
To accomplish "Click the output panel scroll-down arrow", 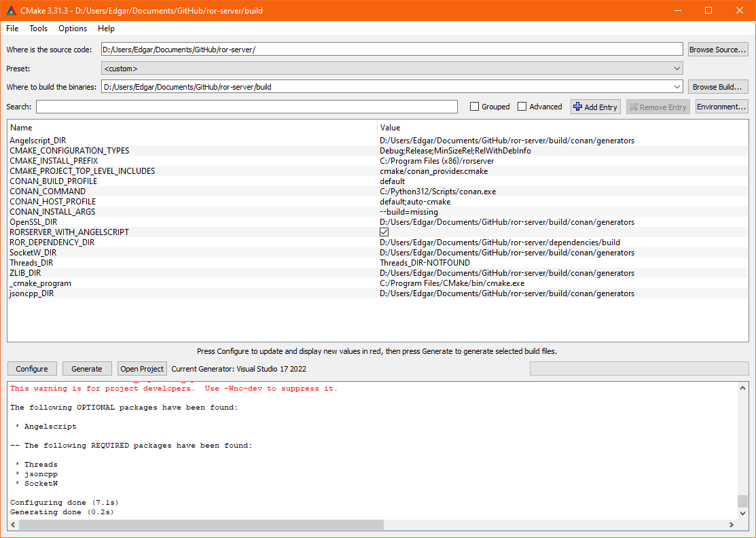I will (744, 514).
